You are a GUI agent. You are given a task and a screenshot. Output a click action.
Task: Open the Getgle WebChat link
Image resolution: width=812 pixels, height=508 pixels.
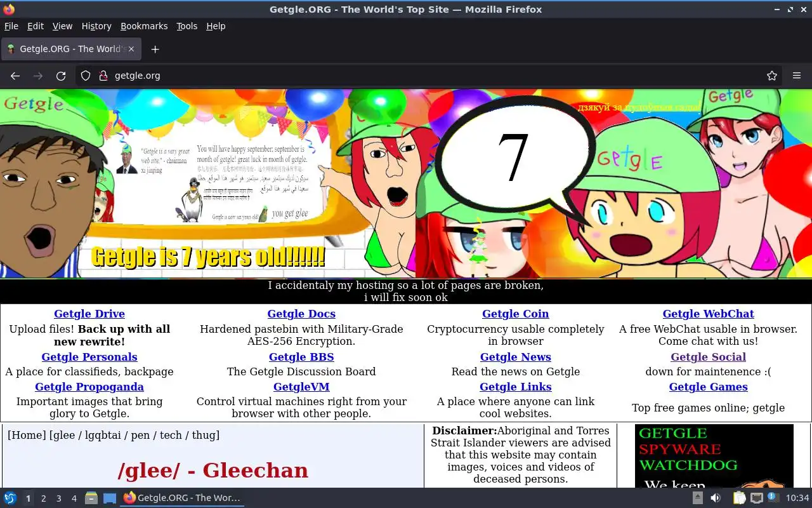click(x=708, y=314)
